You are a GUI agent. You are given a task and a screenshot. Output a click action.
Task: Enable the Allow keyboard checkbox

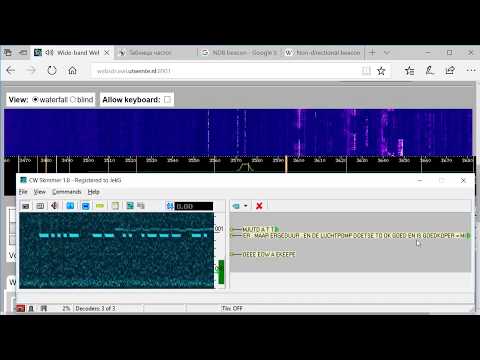tap(167, 100)
